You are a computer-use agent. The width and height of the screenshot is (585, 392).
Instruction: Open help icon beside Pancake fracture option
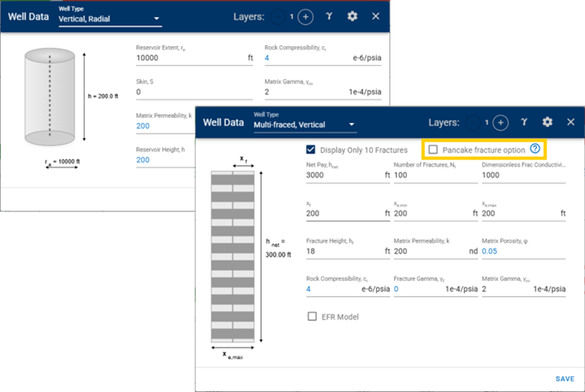click(x=535, y=149)
